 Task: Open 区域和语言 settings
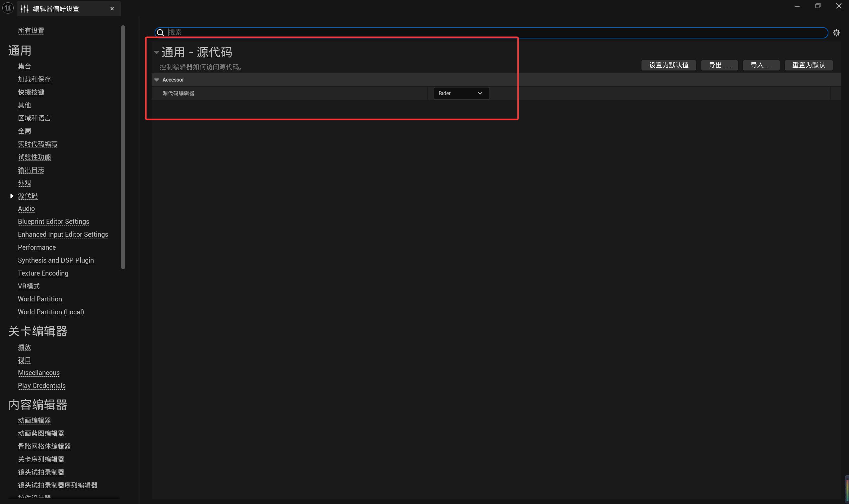click(x=34, y=118)
